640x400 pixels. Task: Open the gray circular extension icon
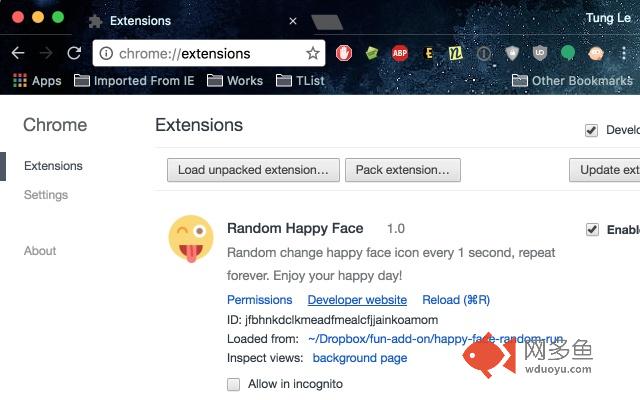pyautogui.click(x=484, y=53)
